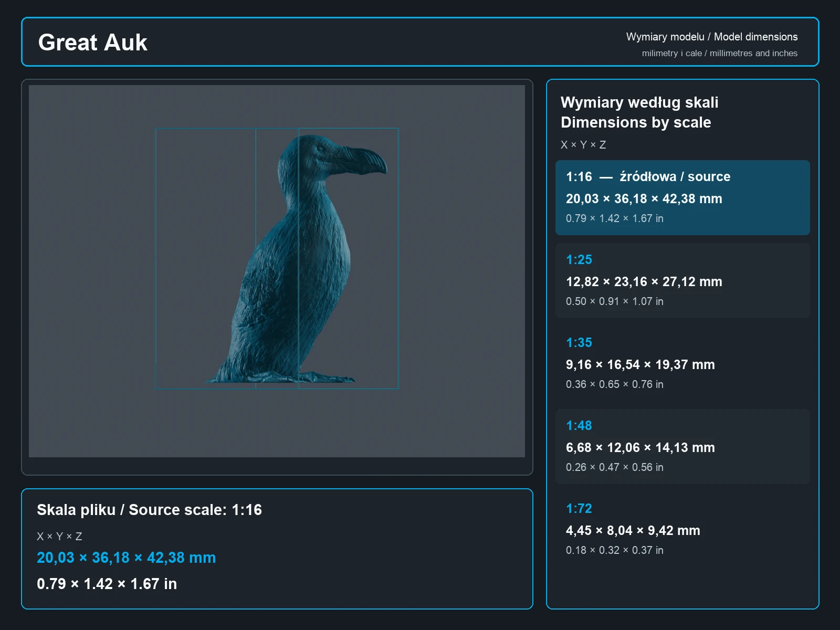Select the 1:35 scale label
Viewport: 840px width, 630px height.
pos(579,342)
